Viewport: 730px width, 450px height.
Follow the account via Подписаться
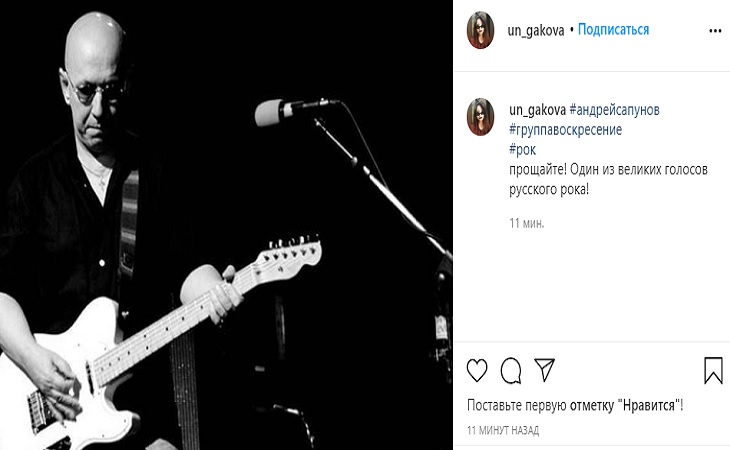pyautogui.click(x=613, y=30)
